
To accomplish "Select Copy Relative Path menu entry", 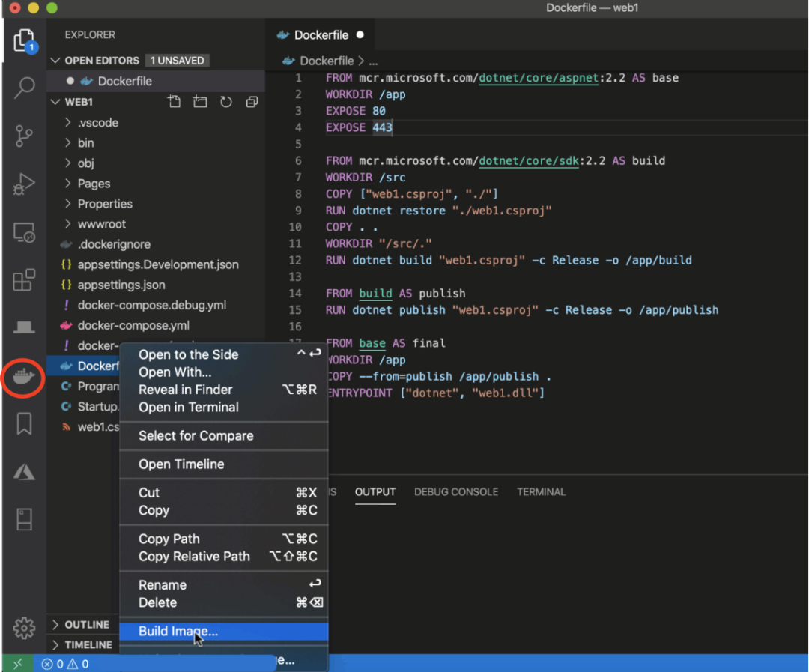I will [224, 557].
